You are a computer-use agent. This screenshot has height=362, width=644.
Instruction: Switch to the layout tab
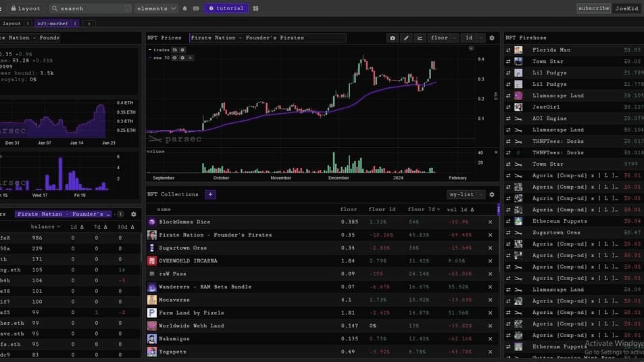[x=11, y=24]
